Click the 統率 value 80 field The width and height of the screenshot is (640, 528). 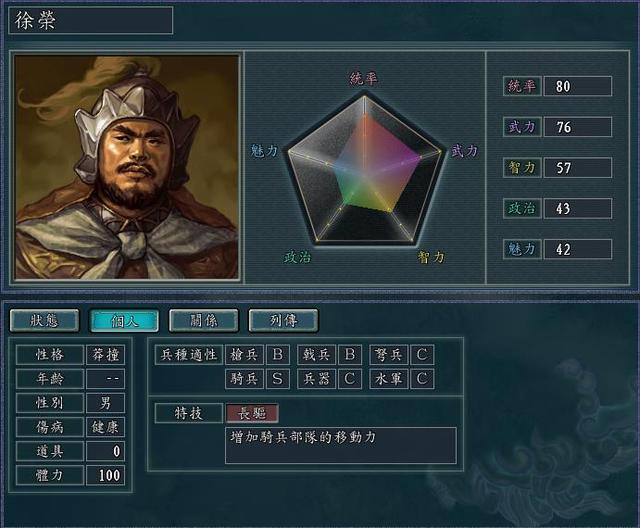578,86
